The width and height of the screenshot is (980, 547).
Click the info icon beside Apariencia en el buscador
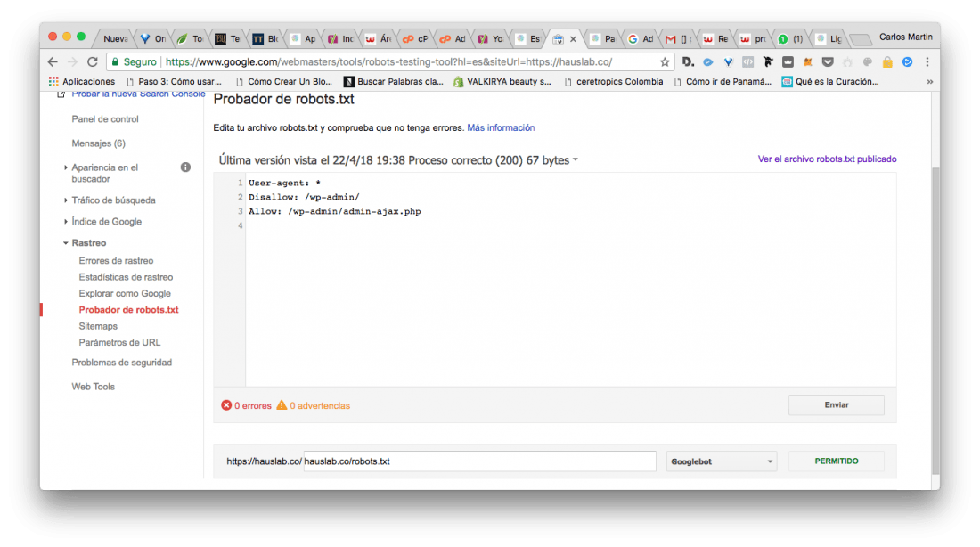(x=185, y=167)
